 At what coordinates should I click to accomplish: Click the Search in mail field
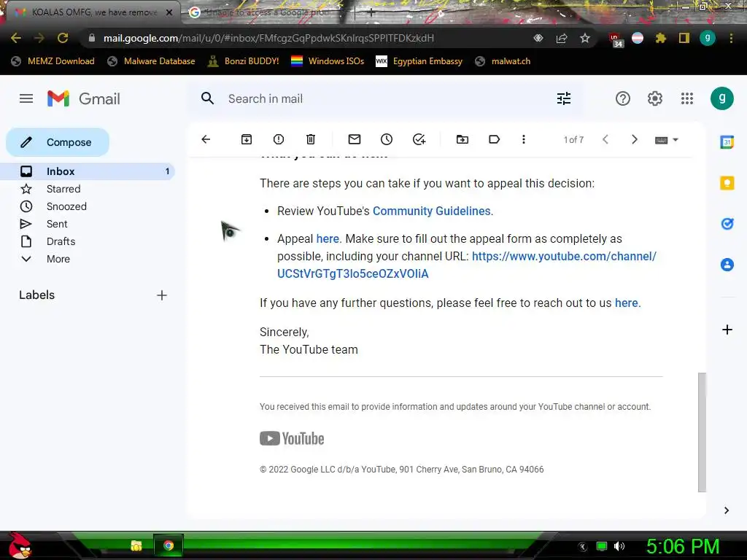(x=385, y=98)
